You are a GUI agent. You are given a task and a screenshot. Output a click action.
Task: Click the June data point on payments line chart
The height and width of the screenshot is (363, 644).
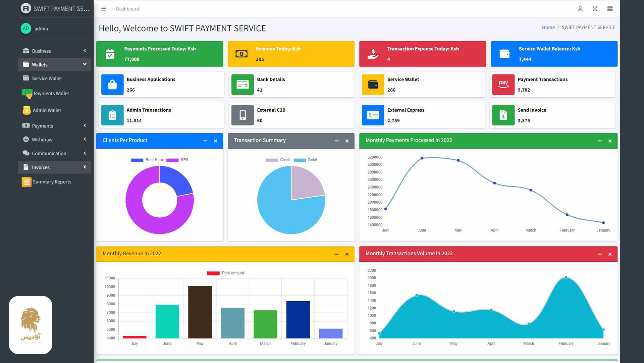[x=422, y=158]
